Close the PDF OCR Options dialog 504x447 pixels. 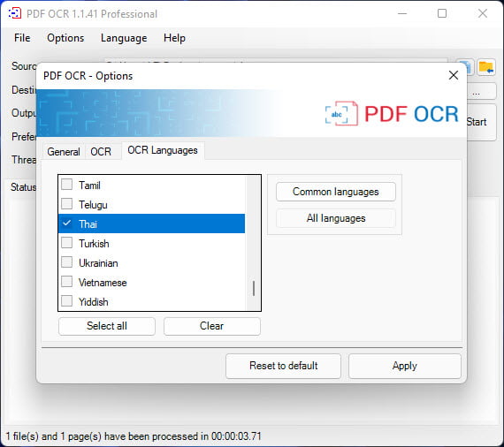point(454,75)
